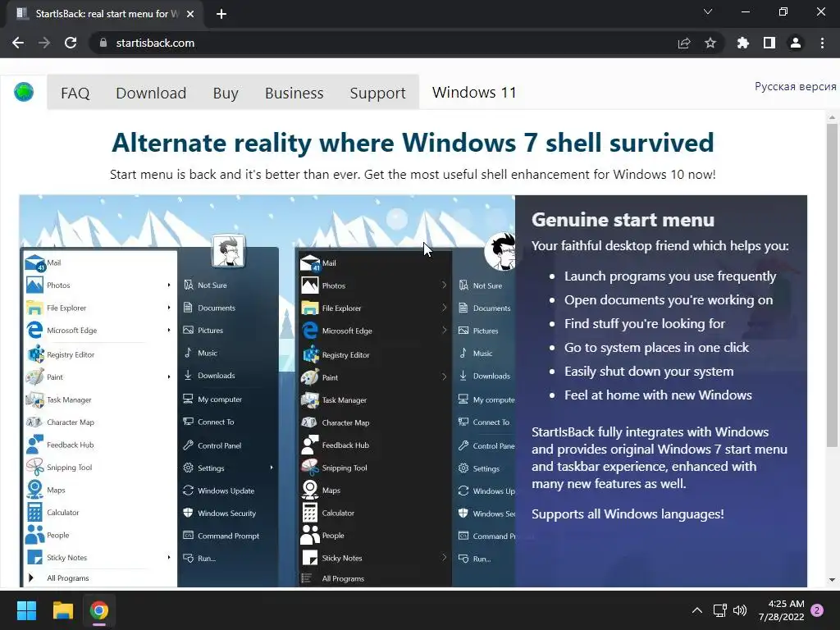Close the StartIsBack tab
This screenshot has height=630, width=840.
pos(190,14)
